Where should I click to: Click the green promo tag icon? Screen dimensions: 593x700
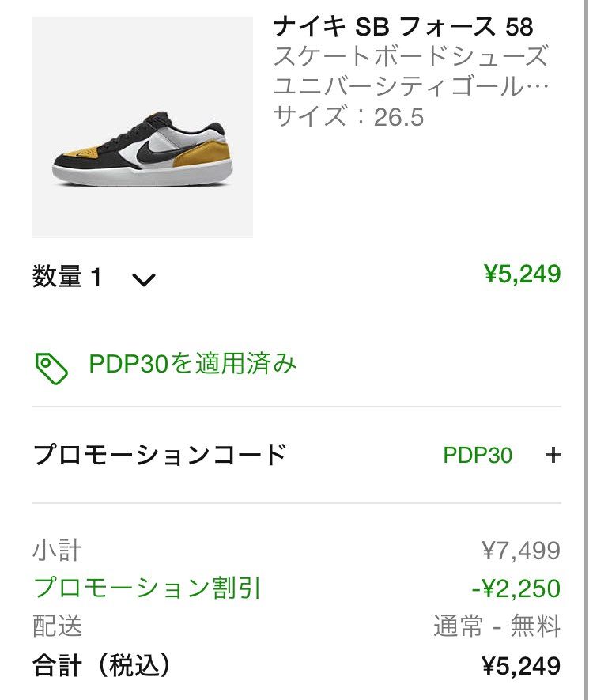click(52, 366)
